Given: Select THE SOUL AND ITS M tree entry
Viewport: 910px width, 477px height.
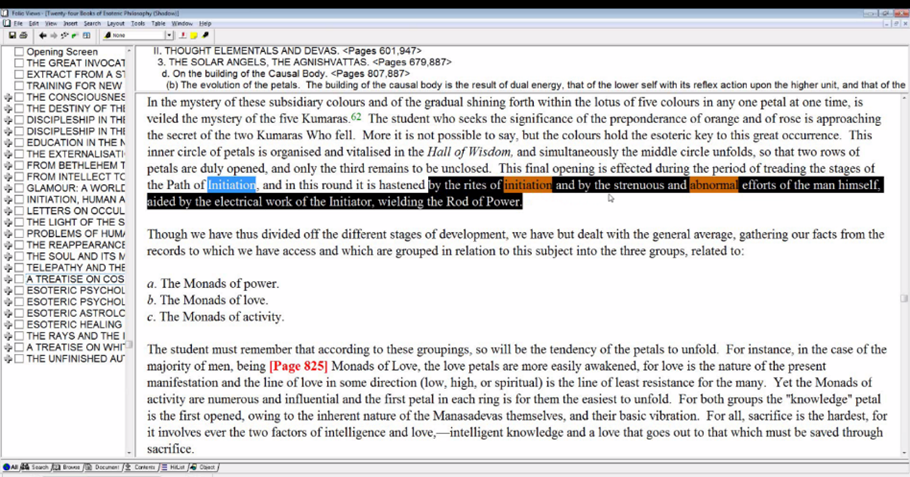Looking at the screenshot, I should (75, 256).
